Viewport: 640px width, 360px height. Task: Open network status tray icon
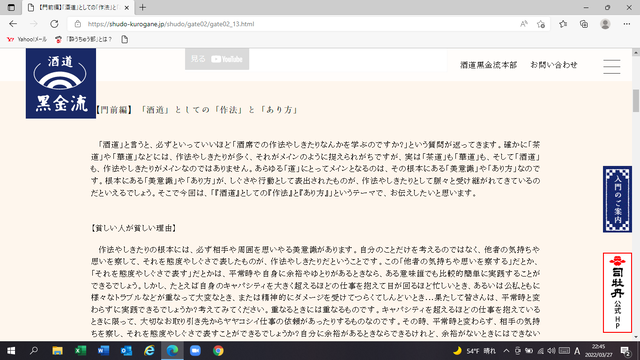click(x=540, y=351)
